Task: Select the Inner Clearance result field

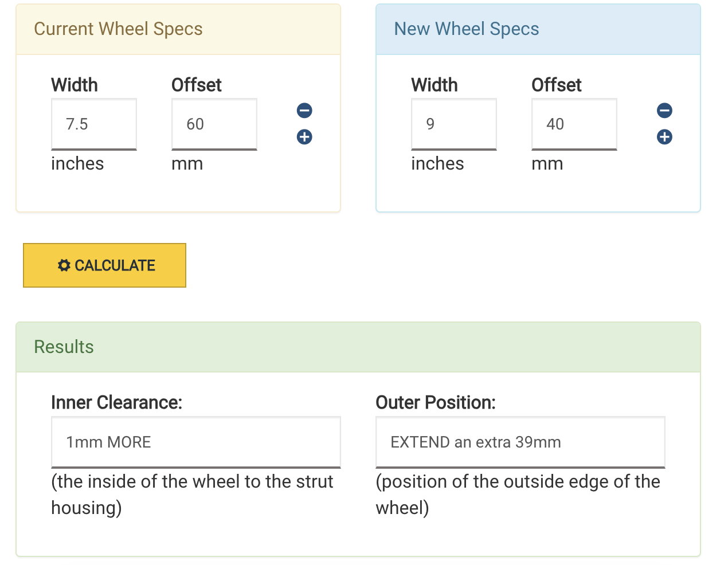Action: click(196, 442)
